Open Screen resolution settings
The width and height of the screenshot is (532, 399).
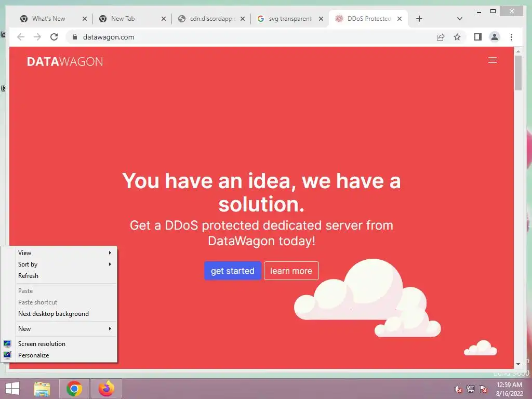(59, 344)
